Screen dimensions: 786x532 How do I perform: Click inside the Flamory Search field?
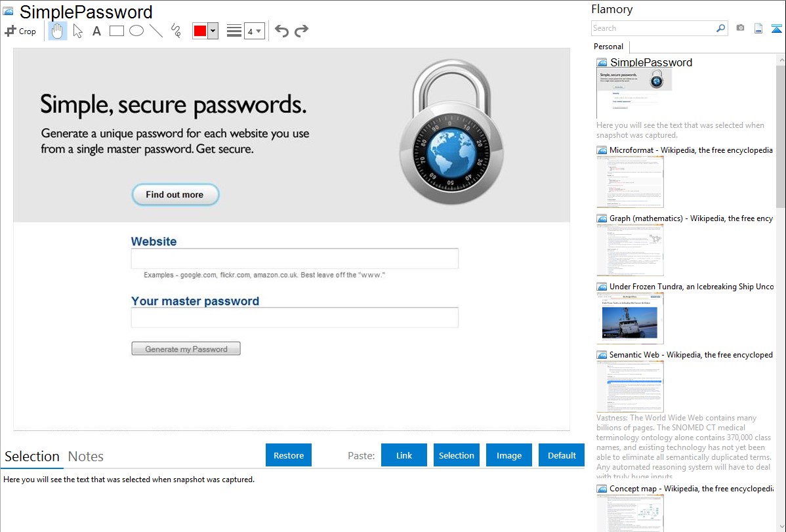653,28
